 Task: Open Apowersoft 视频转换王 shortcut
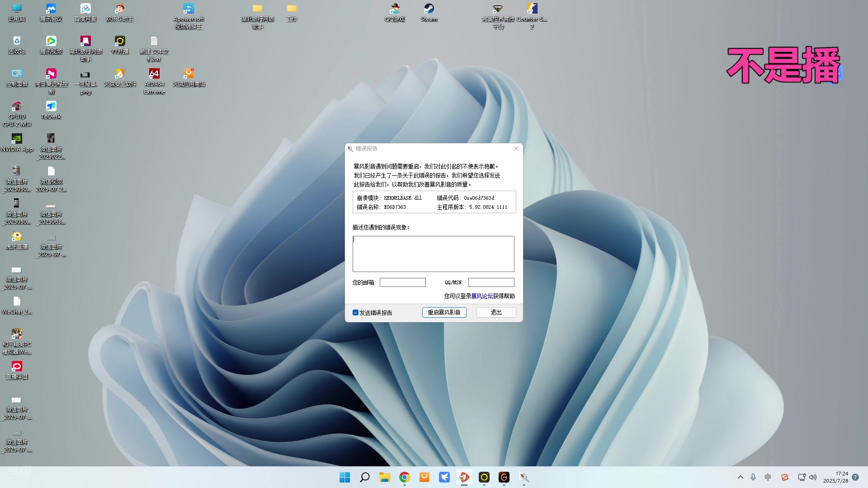click(x=189, y=16)
